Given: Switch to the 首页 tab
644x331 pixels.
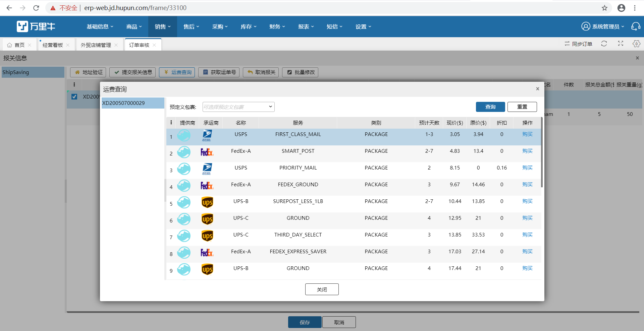Looking at the screenshot, I should 19,45.
